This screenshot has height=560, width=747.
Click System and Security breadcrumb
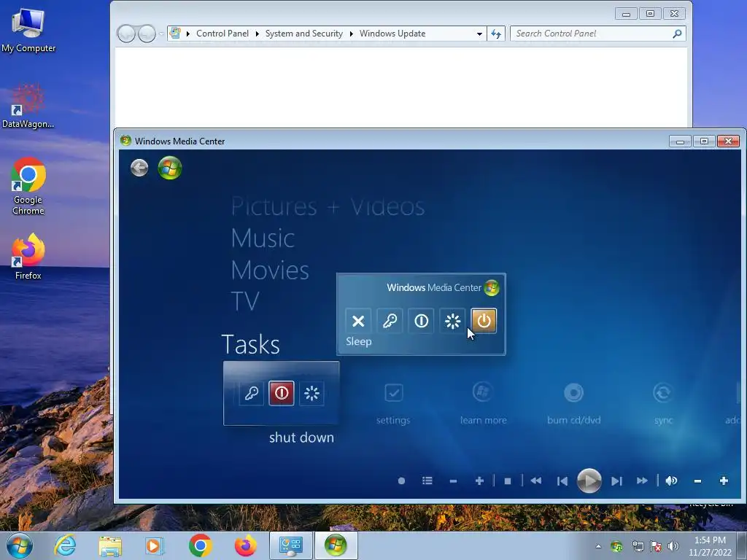click(304, 34)
